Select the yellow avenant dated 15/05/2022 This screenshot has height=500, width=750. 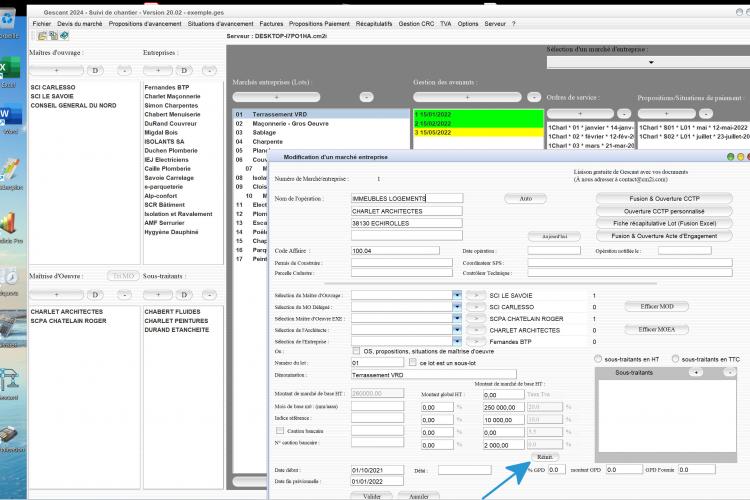[478, 133]
